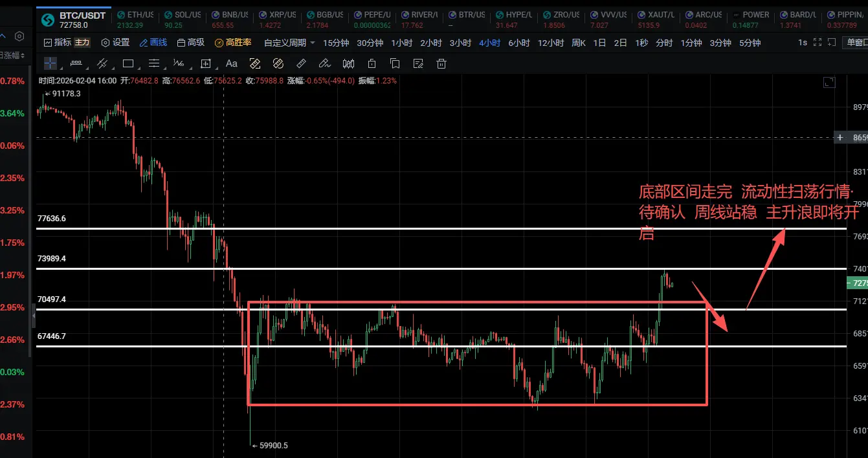Select the active 4小时 timeframe
This screenshot has width=868, height=458.
(490, 43)
